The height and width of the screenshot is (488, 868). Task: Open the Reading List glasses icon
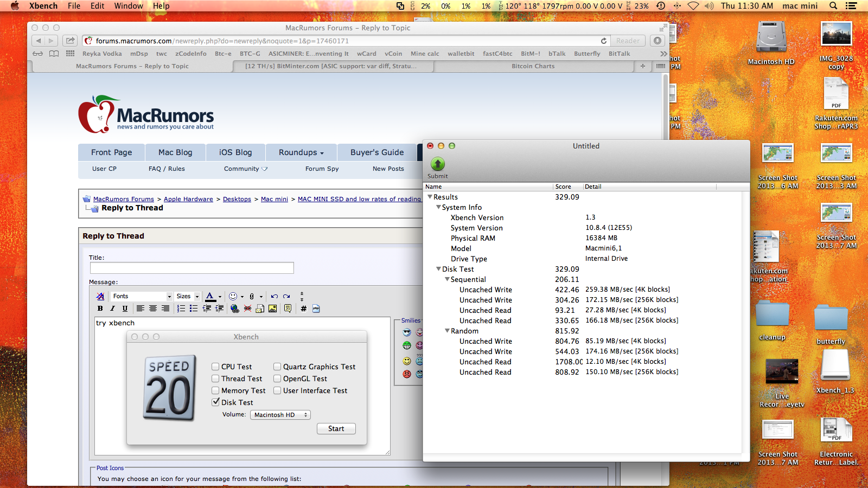37,54
